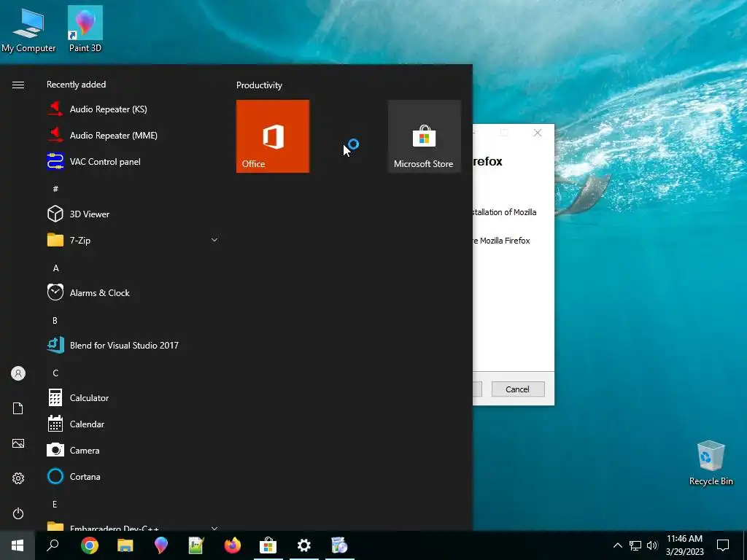This screenshot has width=747, height=560.
Task: Expand the 7-Zip folder
Action: (x=214, y=240)
